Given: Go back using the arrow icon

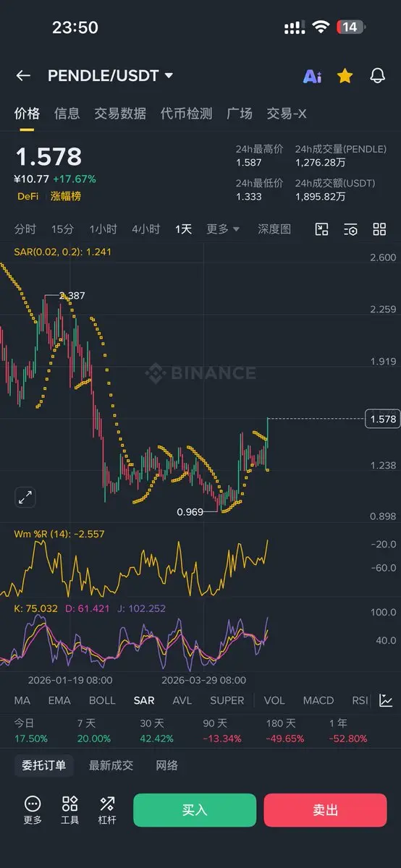Looking at the screenshot, I should coord(23,76).
